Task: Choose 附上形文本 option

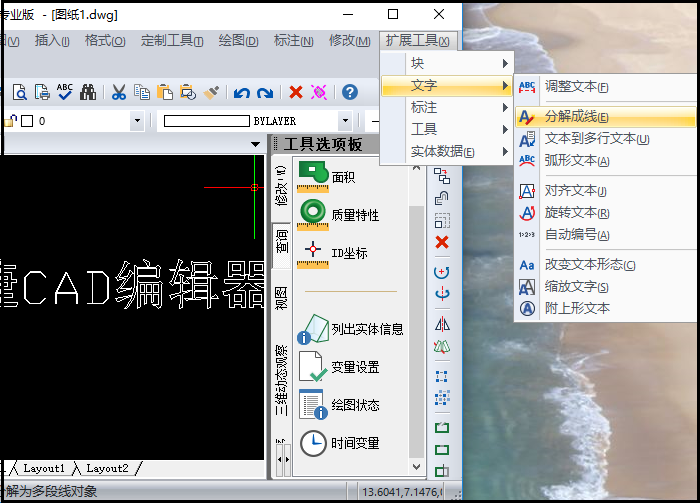Action: tap(606, 308)
